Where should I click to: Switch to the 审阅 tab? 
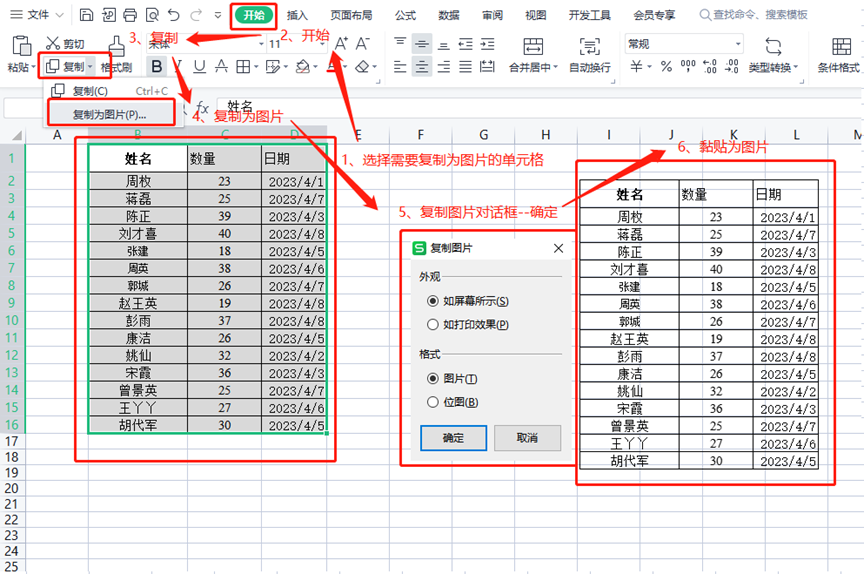click(x=492, y=15)
